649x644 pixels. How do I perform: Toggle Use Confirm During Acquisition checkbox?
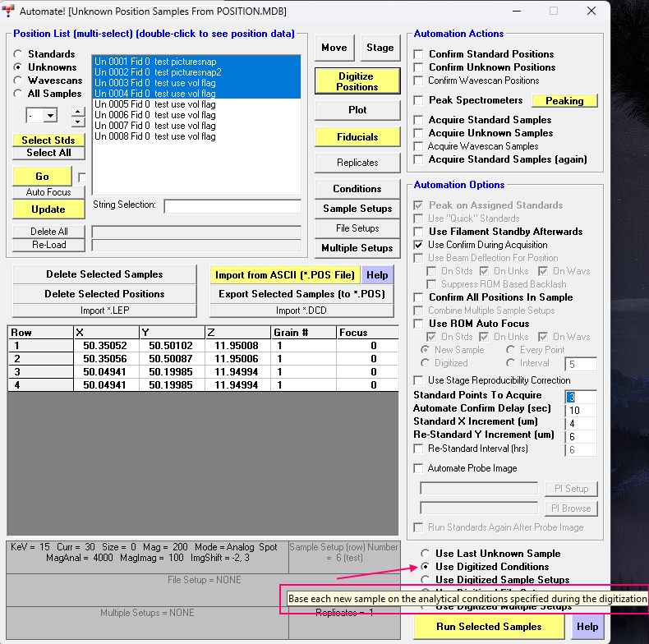coord(419,245)
